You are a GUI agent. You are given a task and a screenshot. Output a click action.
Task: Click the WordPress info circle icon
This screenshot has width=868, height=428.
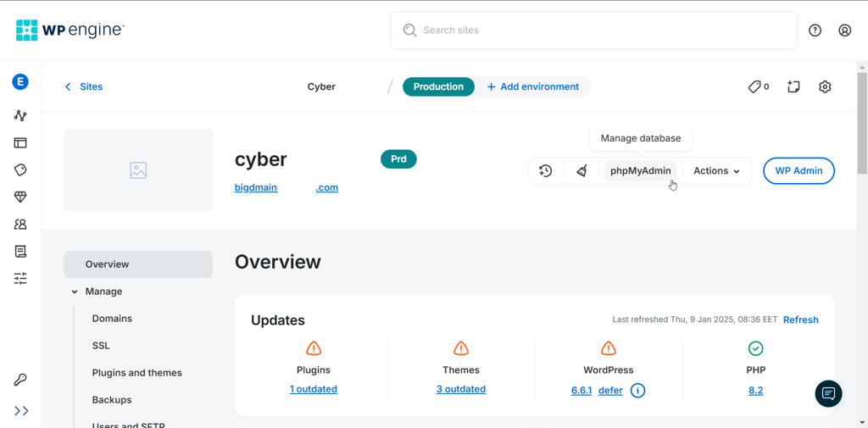pos(637,391)
